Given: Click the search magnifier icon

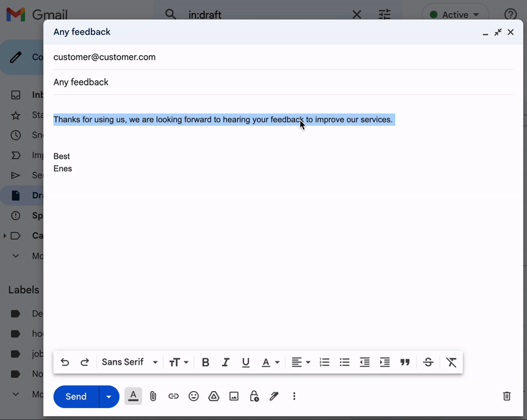Looking at the screenshot, I should coord(171,14).
